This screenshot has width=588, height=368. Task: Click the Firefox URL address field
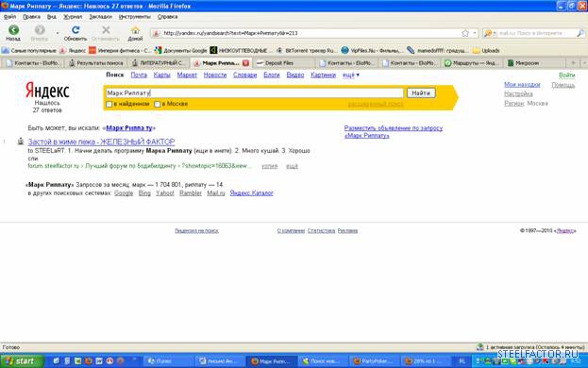(x=311, y=33)
